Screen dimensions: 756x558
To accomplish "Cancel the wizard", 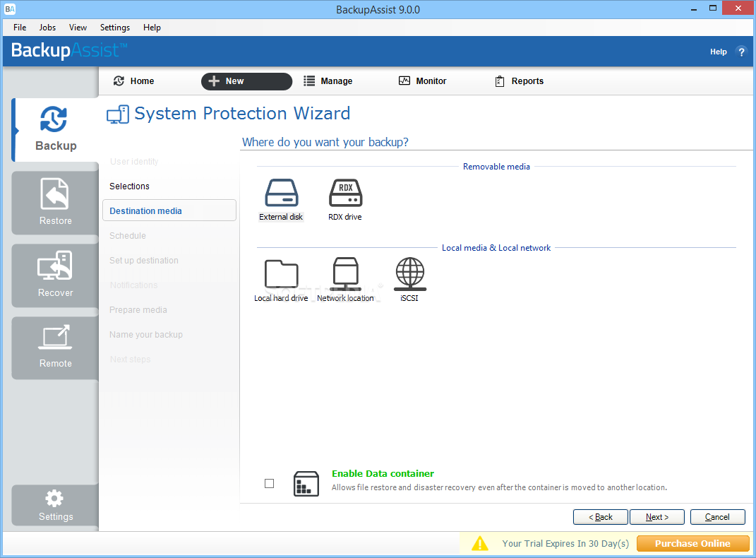I will (x=717, y=517).
